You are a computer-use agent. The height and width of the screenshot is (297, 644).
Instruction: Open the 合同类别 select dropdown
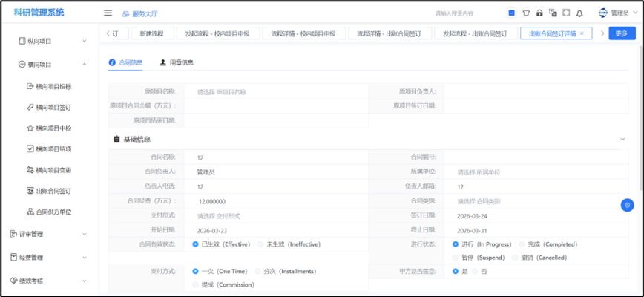(x=534, y=201)
